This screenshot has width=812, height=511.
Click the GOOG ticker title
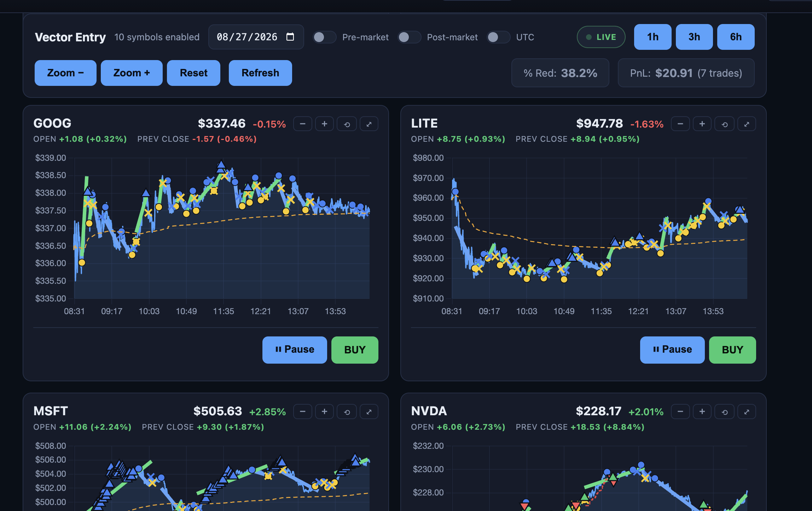tap(52, 123)
